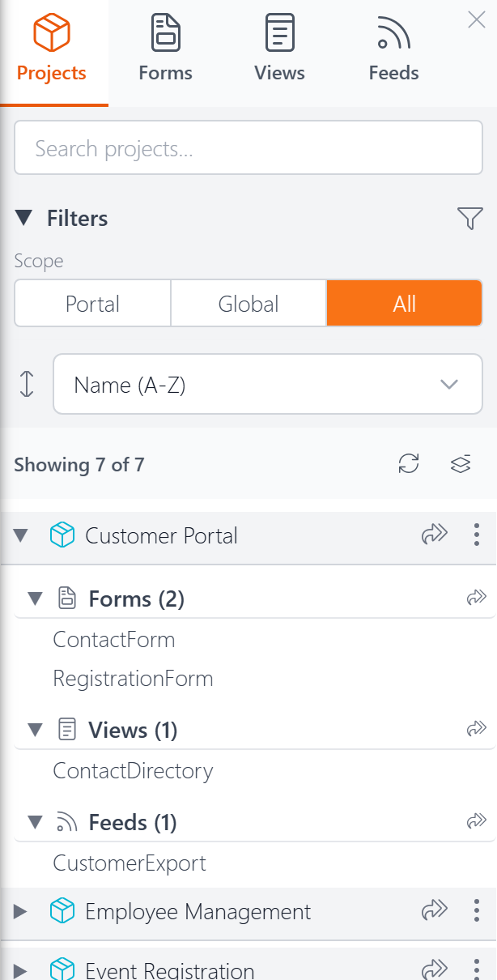Set scope to All
497x980 pixels.
point(405,304)
